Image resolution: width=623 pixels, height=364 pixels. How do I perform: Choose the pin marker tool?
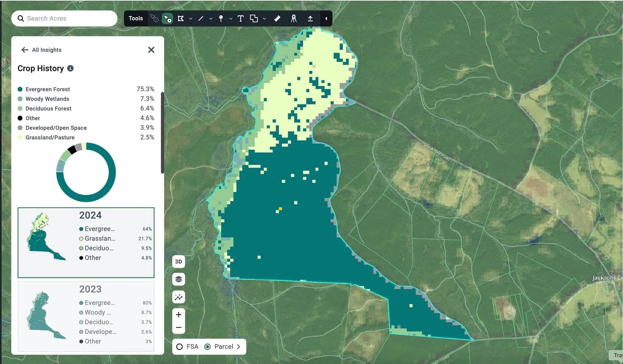221,19
